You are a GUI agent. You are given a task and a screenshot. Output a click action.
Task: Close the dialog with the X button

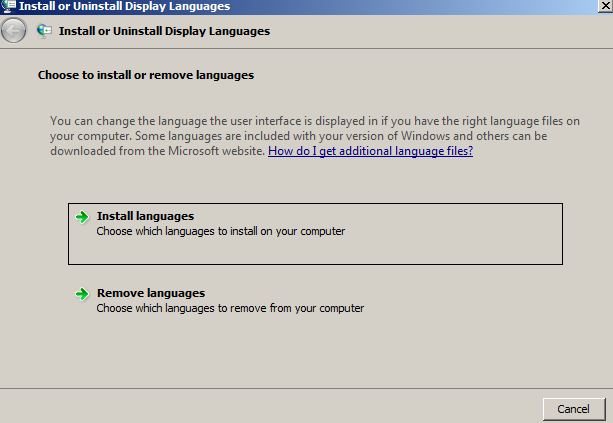tap(605, 6)
